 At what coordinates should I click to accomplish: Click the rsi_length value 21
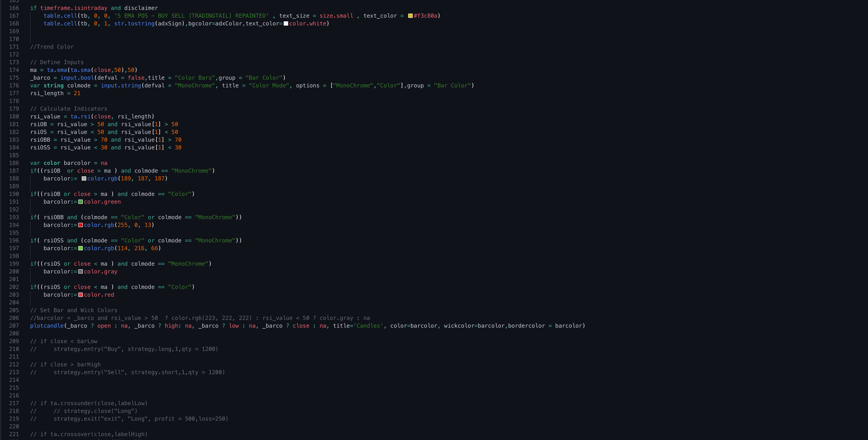(77, 93)
